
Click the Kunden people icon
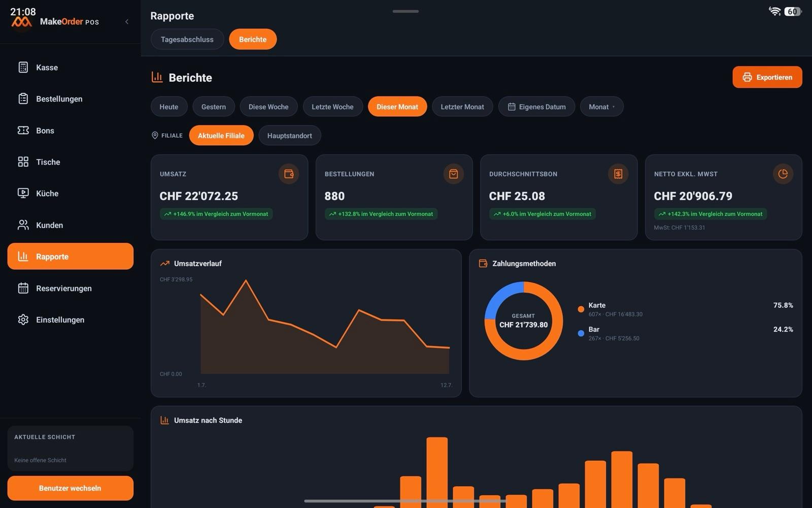coord(23,225)
